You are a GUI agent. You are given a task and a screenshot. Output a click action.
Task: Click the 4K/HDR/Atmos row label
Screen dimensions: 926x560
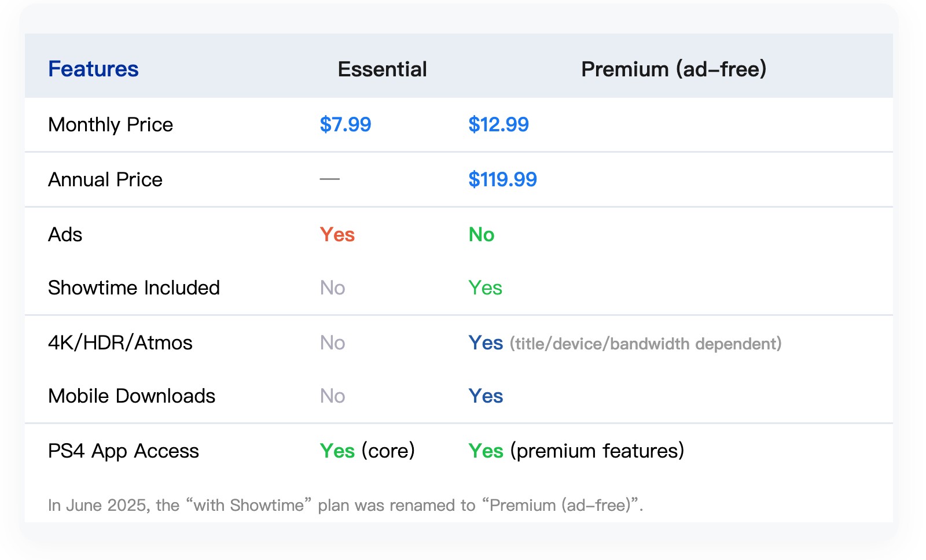(x=120, y=342)
